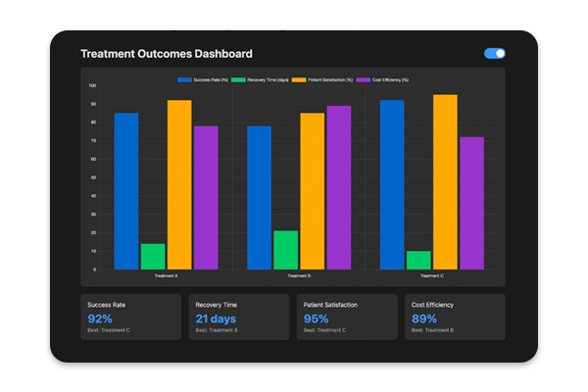The image size is (588, 392).
Task: Select Treatment B green Recovery Time bar
Action: point(286,250)
